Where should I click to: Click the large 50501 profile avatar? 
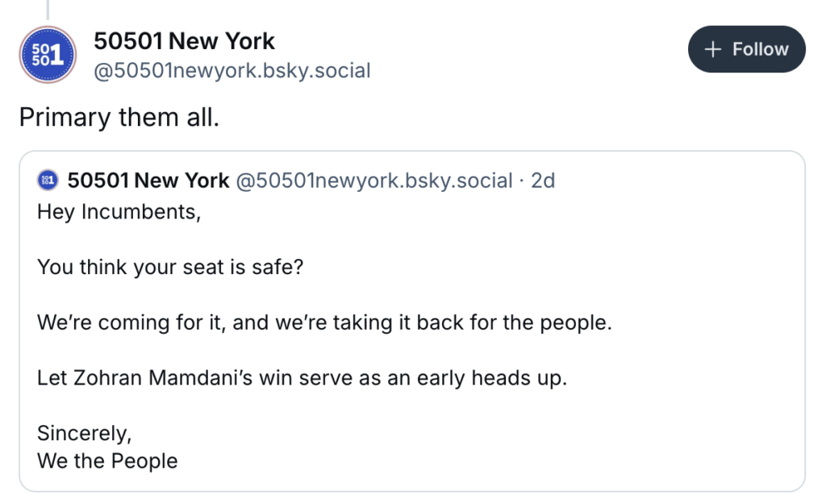(x=48, y=55)
